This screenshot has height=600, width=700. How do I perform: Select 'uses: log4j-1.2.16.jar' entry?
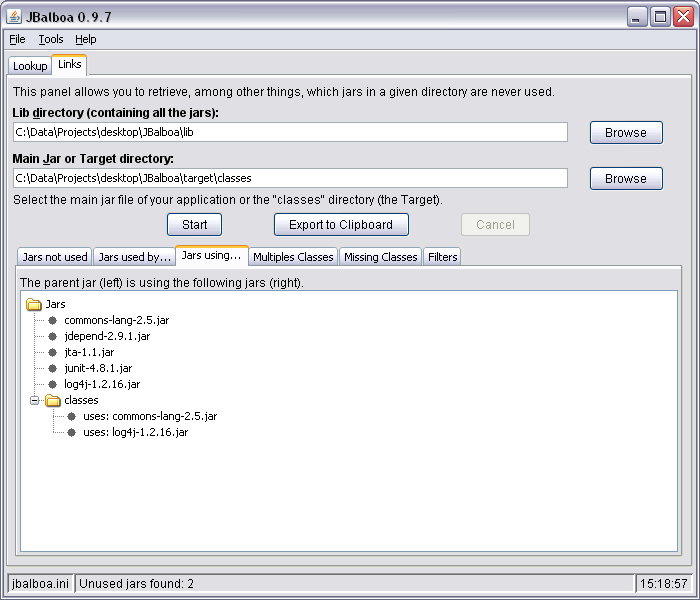136,433
